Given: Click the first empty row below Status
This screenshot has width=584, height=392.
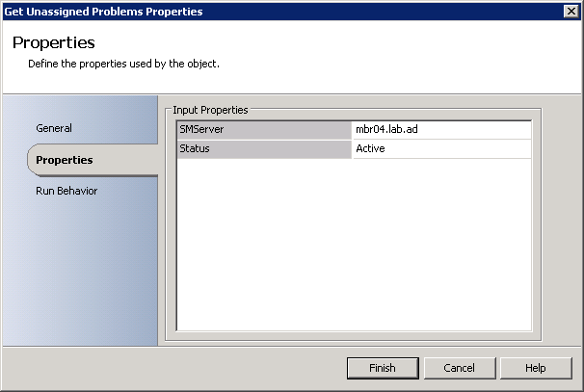Looking at the screenshot, I should pos(354,168).
